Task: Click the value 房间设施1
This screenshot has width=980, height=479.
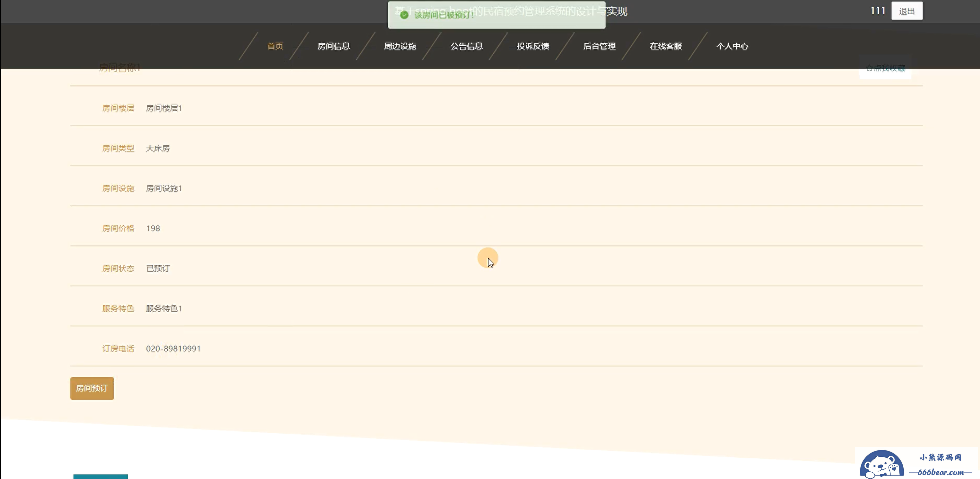Action: pos(164,188)
